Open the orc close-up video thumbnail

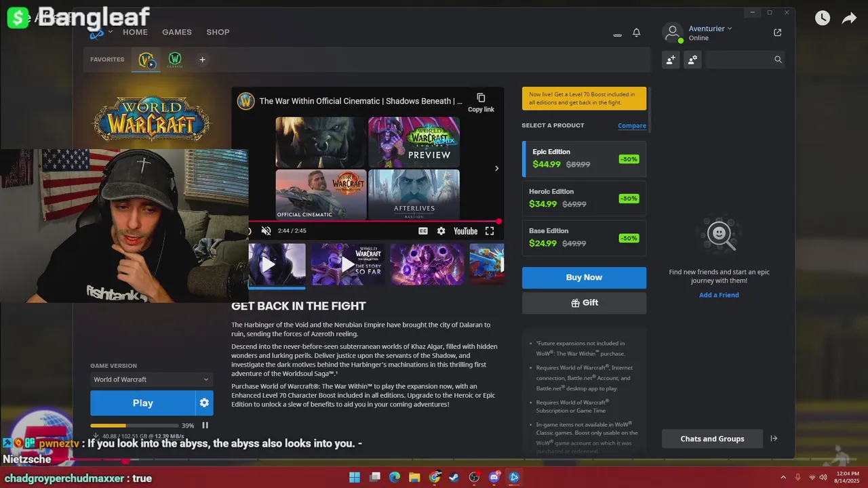point(321,142)
